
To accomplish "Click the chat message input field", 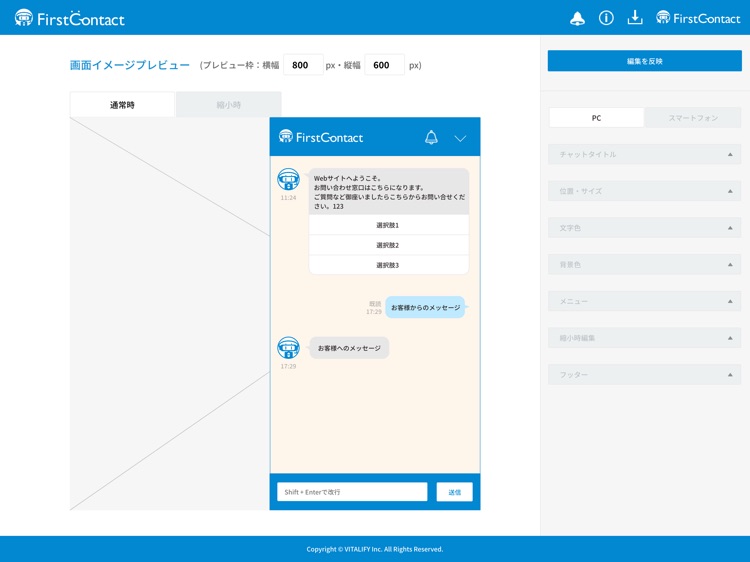I will click(x=352, y=492).
